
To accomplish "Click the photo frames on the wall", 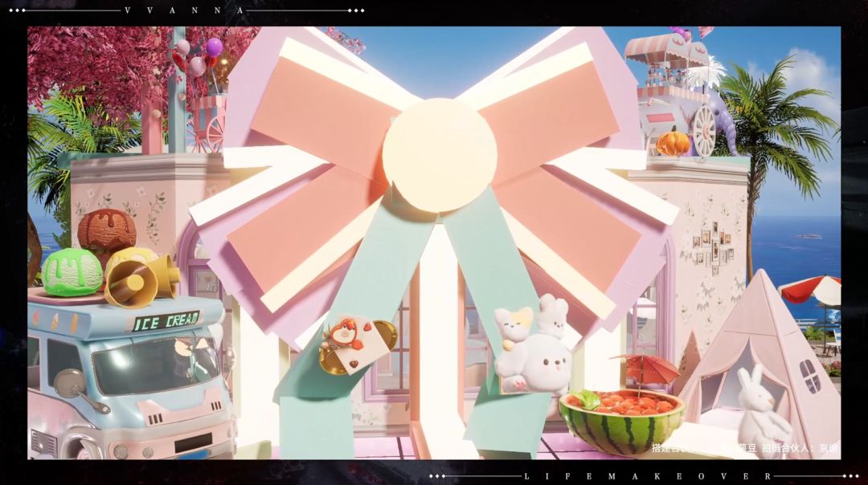I will 714,247.
